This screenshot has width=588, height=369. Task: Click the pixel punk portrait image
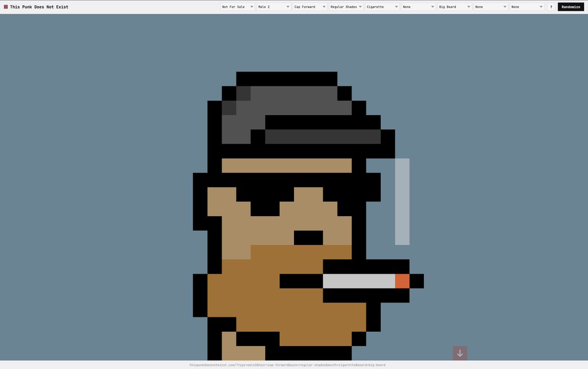(308, 216)
